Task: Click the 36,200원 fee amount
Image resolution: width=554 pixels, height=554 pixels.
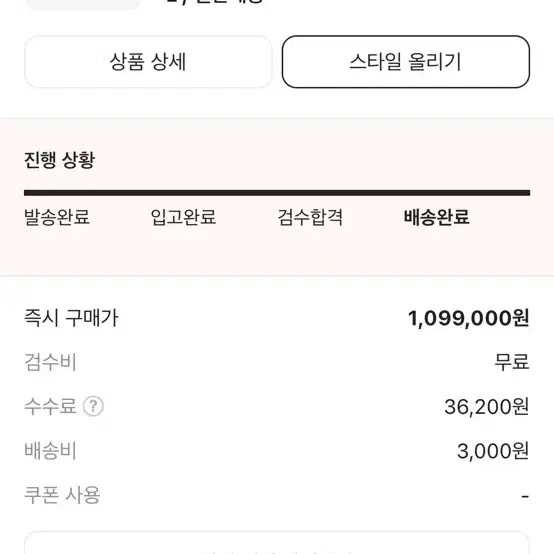Action: click(487, 407)
